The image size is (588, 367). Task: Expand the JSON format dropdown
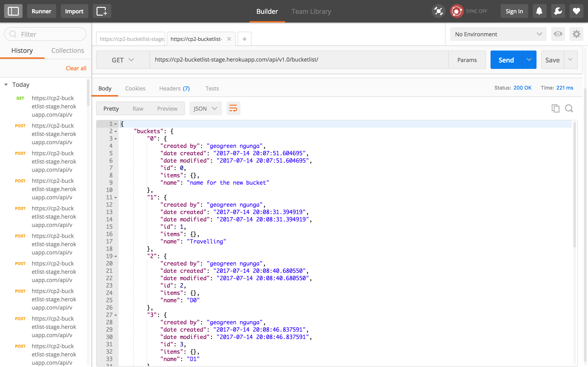205,108
